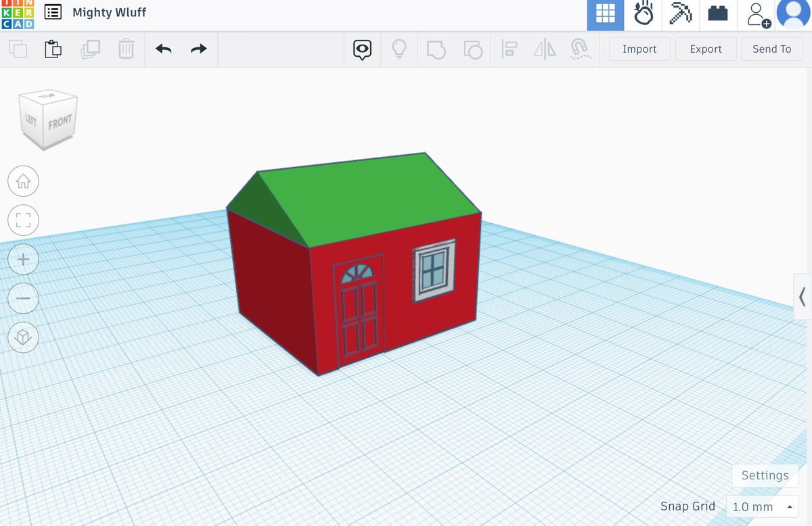The height and width of the screenshot is (526, 812).
Task: Undo the last action
Action: (x=163, y=49)
